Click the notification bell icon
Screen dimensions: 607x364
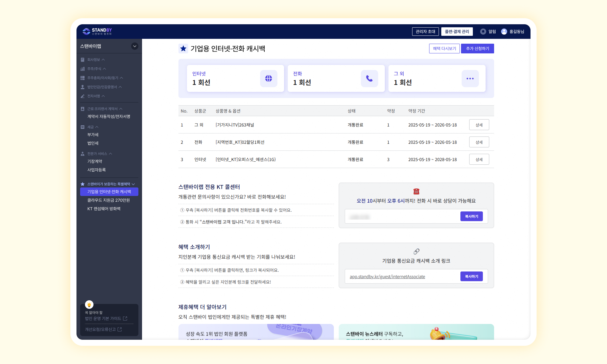click(483, 32)
